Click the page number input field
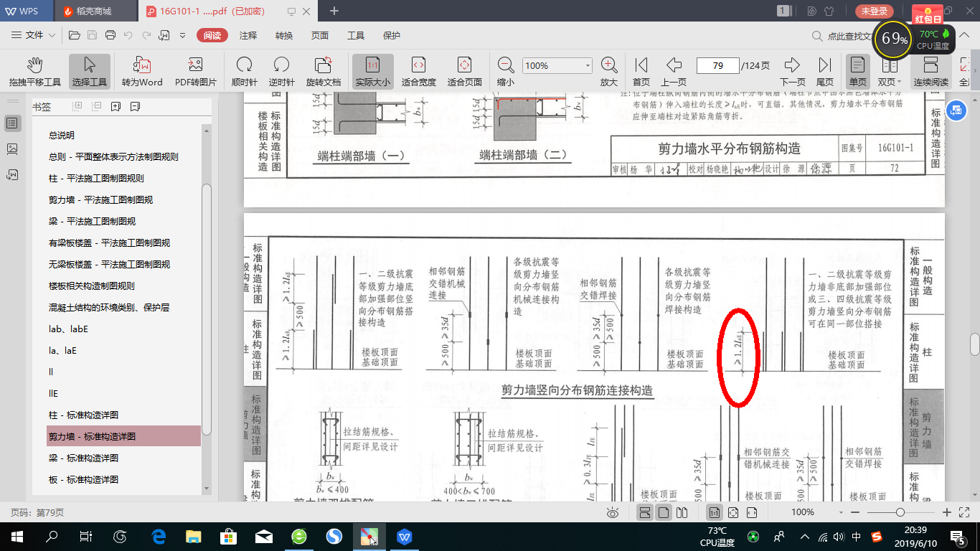Viewport: 980px width, 551px height. point(717,65)
